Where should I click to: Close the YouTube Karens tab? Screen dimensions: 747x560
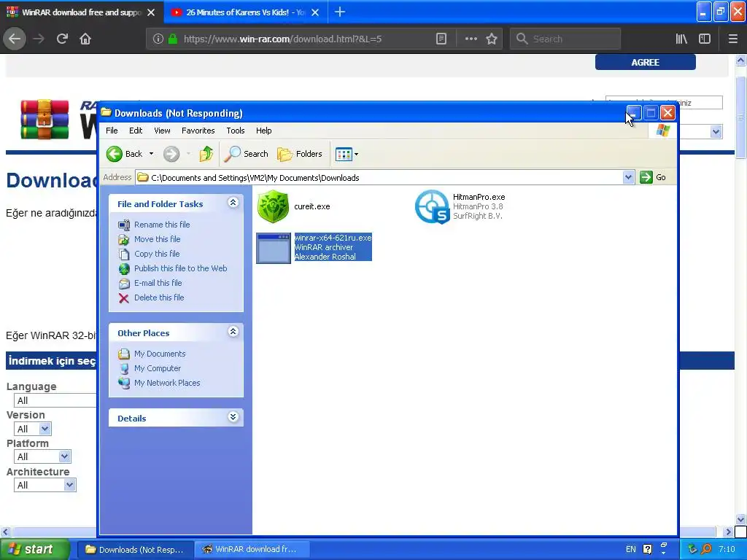point(315,12)
